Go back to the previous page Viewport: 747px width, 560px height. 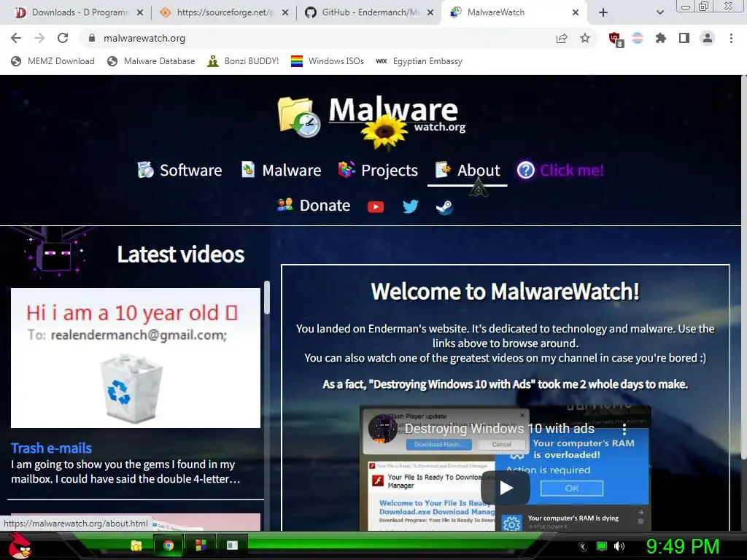tap(16, 38)
